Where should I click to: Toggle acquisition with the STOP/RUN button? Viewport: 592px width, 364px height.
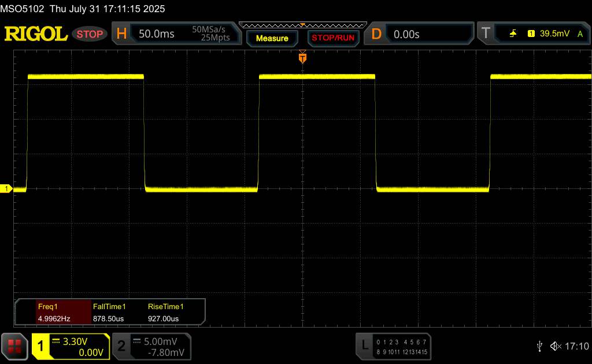coord(332,38)
